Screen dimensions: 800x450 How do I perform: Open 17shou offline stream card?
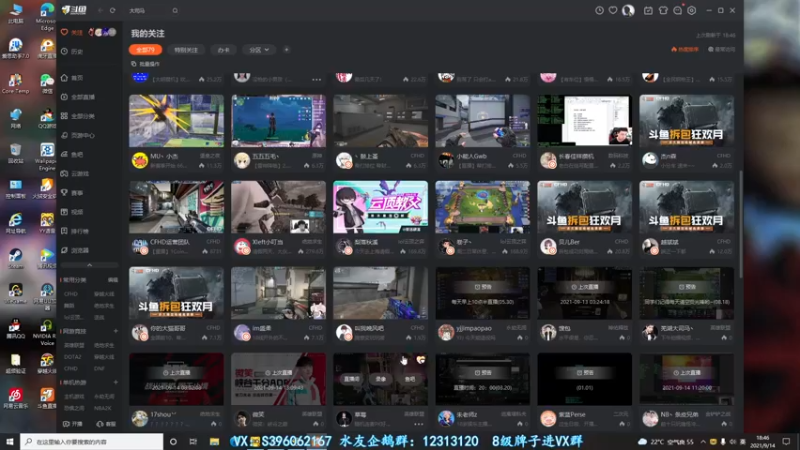(x=176, y=379)
